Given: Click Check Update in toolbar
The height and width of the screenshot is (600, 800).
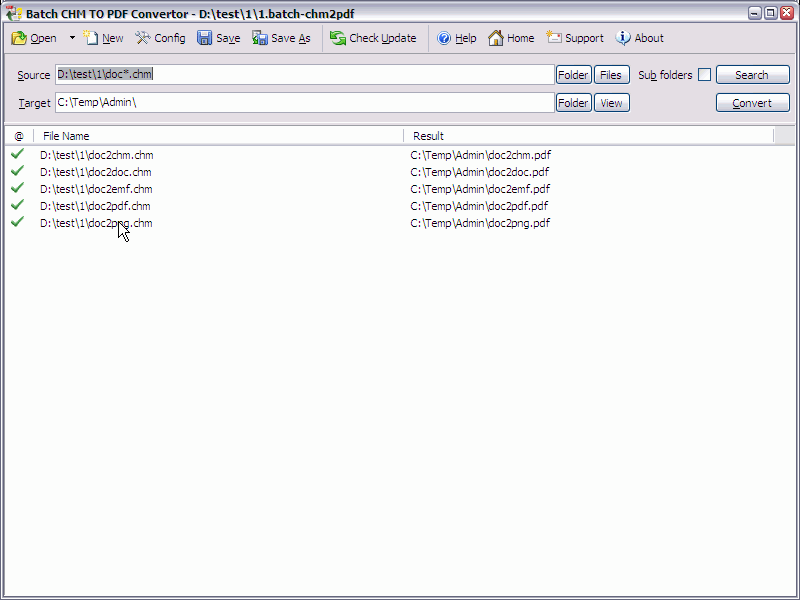Looking at the screenshot, I should point(373,38).
